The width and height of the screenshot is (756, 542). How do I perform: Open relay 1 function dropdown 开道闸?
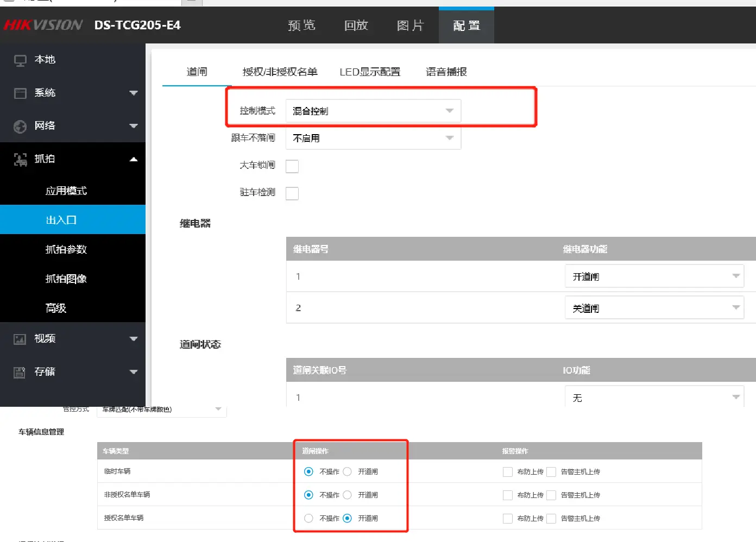[654, 276]
